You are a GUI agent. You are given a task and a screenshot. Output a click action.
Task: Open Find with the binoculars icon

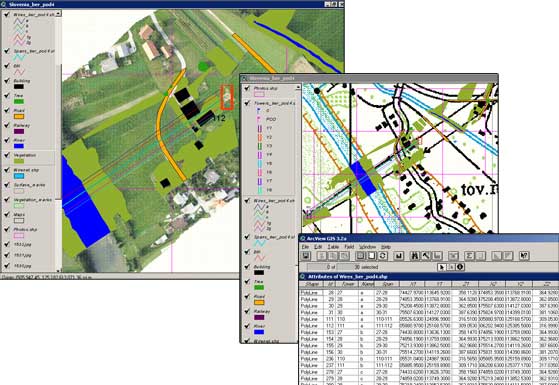[x=415, y=256]
